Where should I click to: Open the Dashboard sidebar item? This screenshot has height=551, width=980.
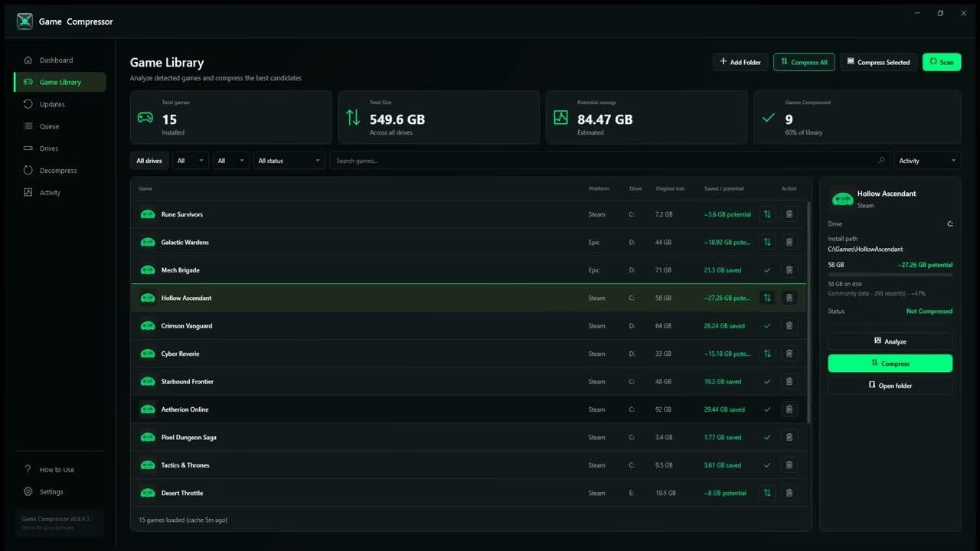point(60,60)
